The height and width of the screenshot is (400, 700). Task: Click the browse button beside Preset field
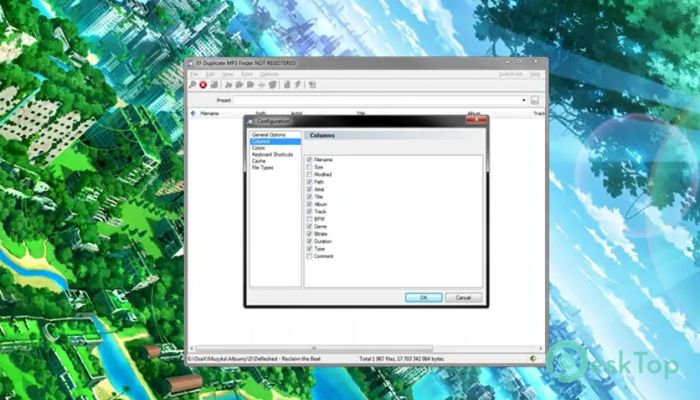coord(535,100)
